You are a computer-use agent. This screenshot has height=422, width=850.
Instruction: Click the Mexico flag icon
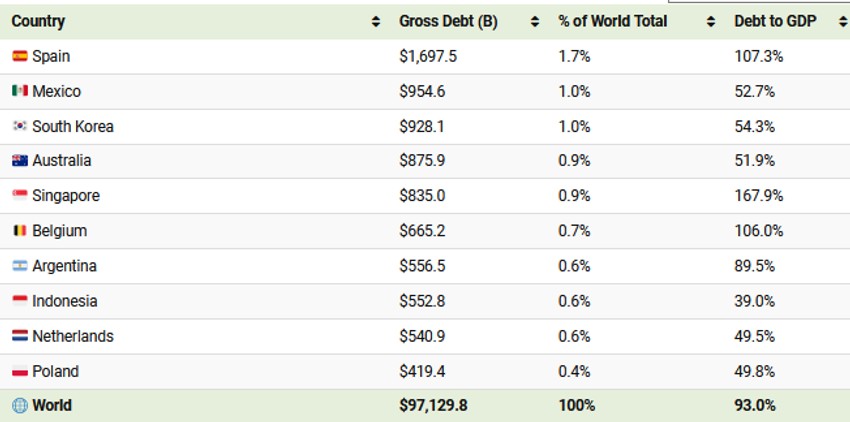coord(19,92)
